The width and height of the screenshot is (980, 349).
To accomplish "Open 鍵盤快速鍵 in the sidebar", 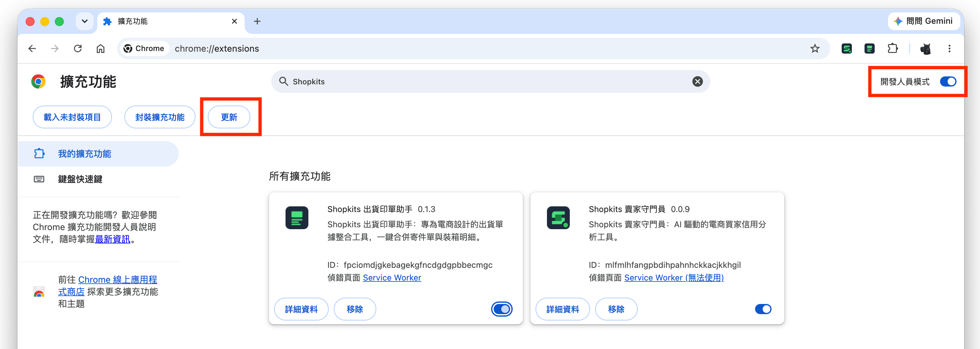I will (x=98, y=179).
